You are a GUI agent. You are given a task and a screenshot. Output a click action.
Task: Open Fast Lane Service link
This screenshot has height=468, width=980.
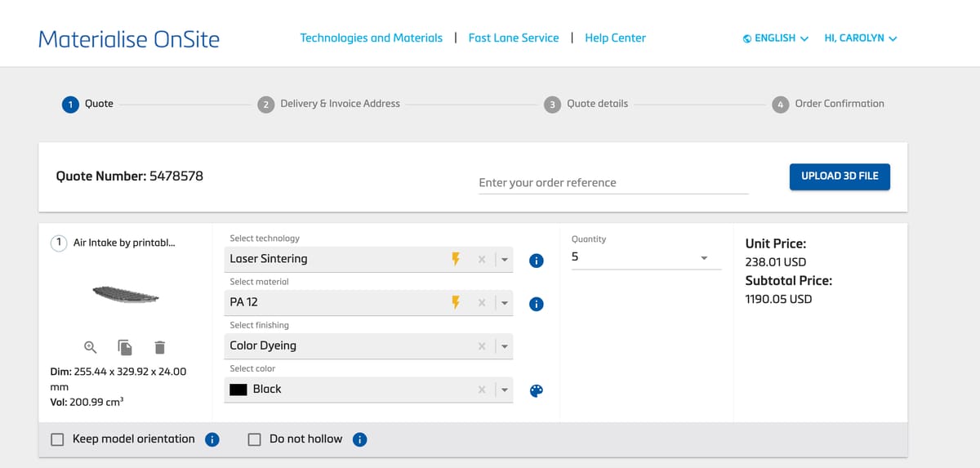[x=514, y=38]
